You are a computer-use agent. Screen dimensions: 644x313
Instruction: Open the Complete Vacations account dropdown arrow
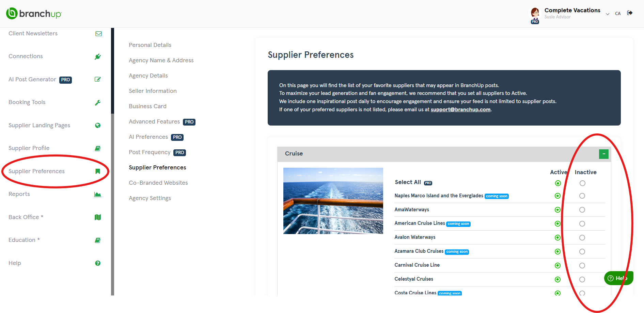point(608,14)
